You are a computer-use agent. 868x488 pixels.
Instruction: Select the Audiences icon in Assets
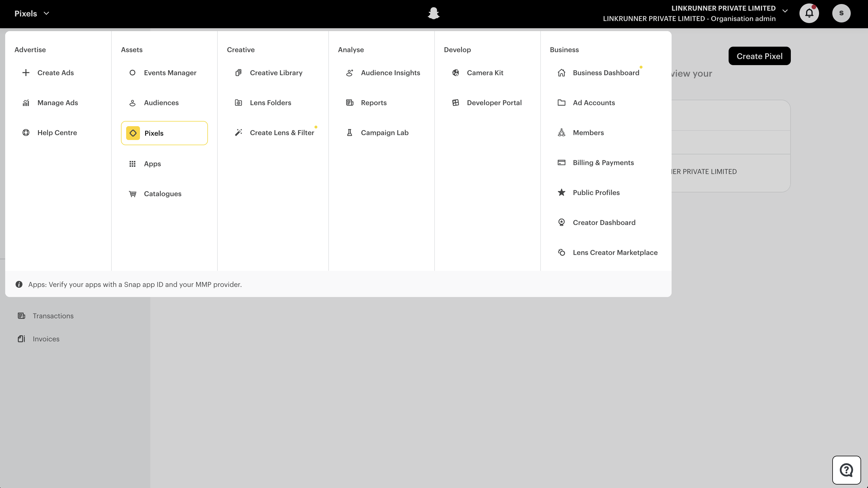tap(133, 103)
